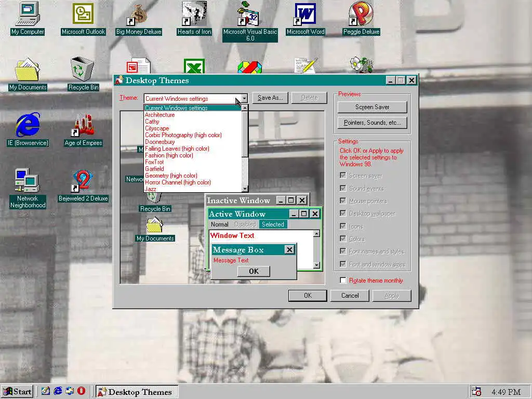The image size is (532, 399).
Task: Close the Theme dropdown with its arrow
Action: click(x=244, y=98)
